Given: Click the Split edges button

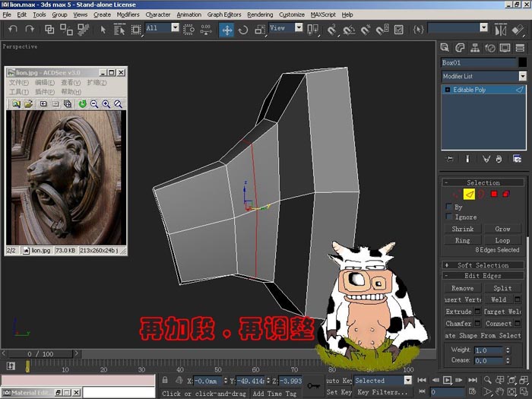Looking at the screenshot, I should tap(502, 288).
